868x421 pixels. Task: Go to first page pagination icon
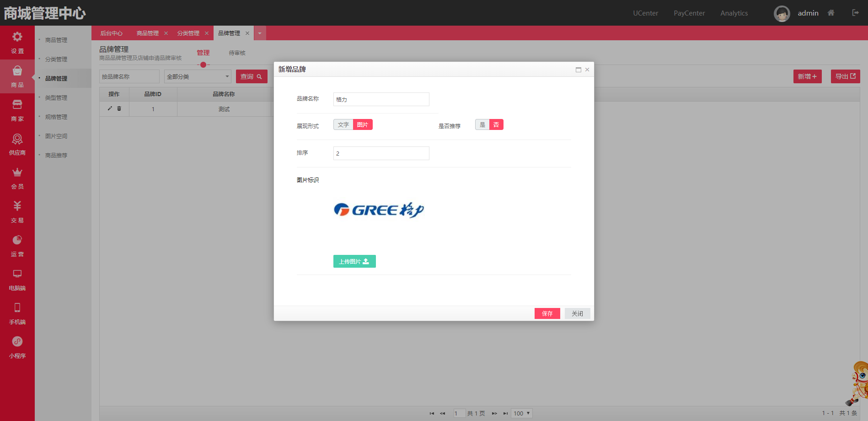432,413
